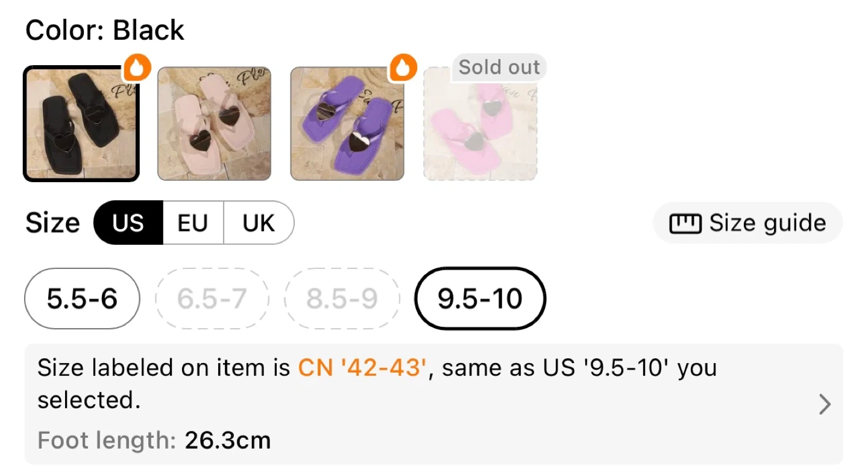Viewport: 868px width, 474px height.
Task: Switch size system to UK
Action: 259,223
